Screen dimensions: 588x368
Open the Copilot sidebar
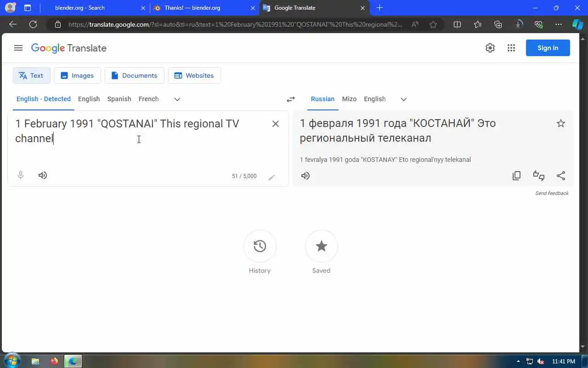[x=577, y=24]
